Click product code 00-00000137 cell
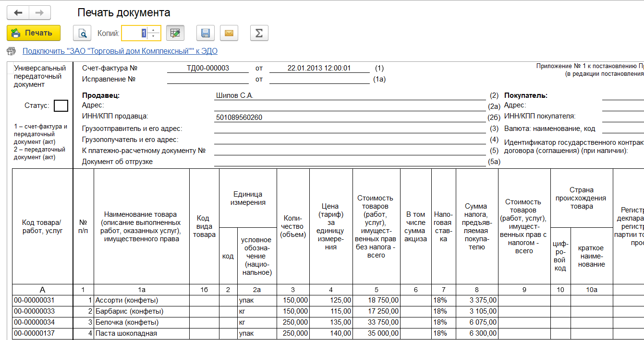Screen dimensions: 644x340 tap(34, 333)
